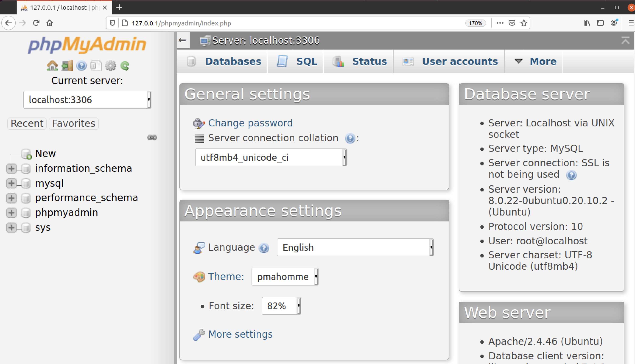Click the scroll-to-top icon in the header bar
Viewport: 635px width, 364px height.
tap(625, 40)
